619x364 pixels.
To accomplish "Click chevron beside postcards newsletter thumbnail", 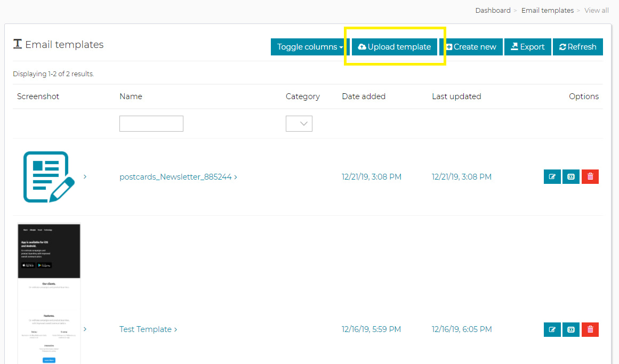I will [x=85, y=176].
